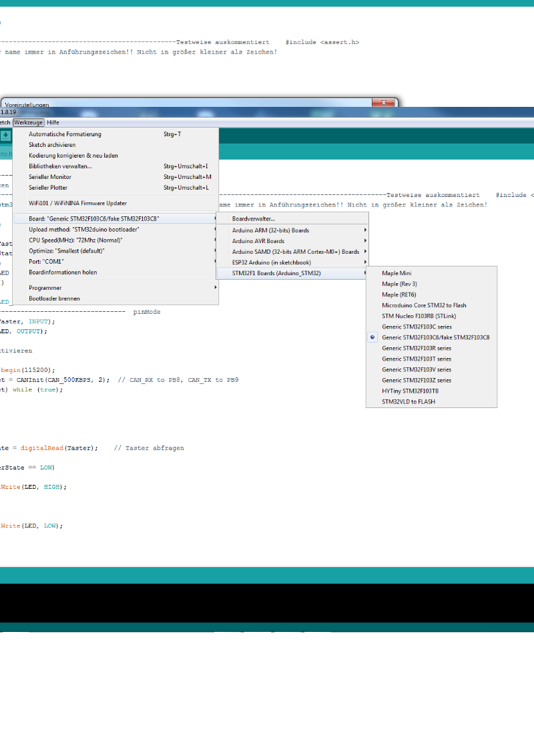Viewport: 534px width, 756px height.
Task: Launch the Serieller Plotter menu entry
Action: click(x=115, y=188)
